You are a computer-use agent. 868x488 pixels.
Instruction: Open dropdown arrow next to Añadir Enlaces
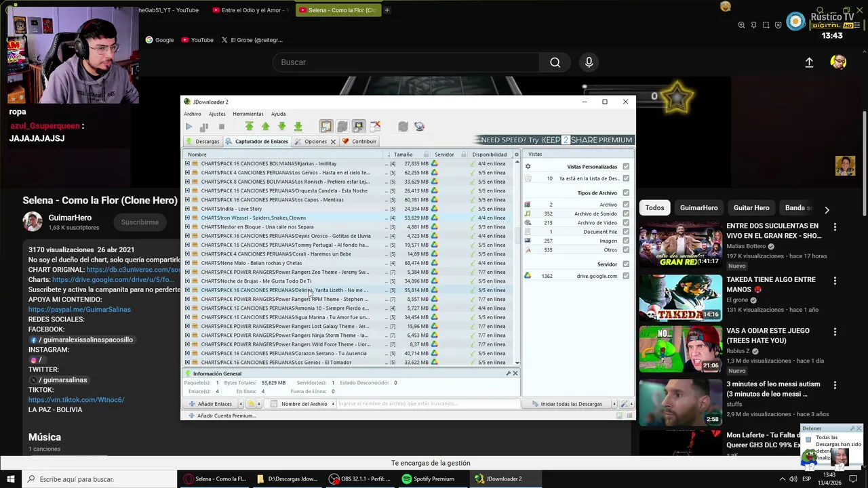click(x=240, y=404)
